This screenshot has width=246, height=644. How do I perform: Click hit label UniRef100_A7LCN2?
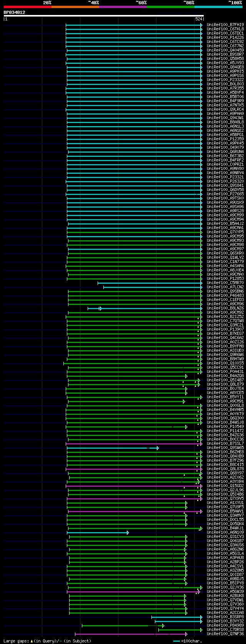coord(225,287)
